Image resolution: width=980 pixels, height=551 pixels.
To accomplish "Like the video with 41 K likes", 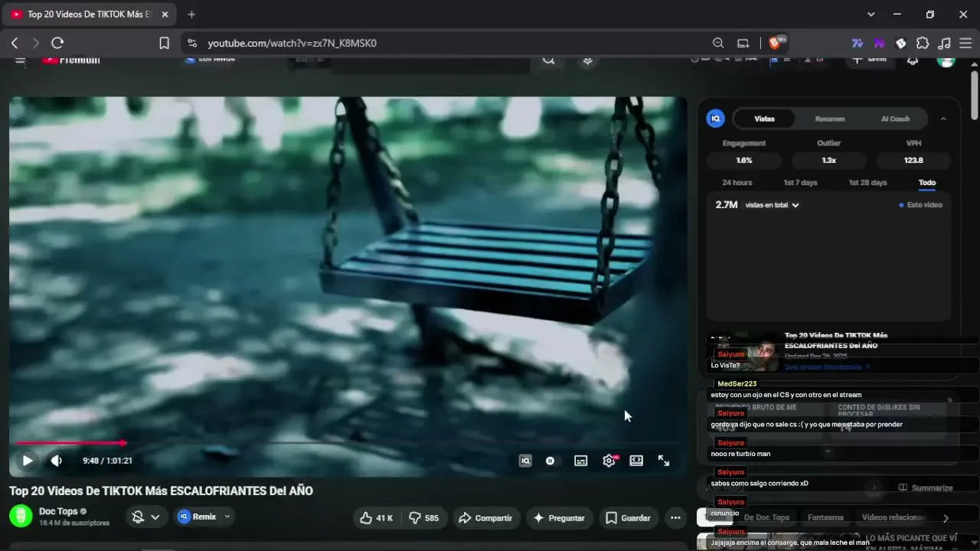I will point(377,518).
